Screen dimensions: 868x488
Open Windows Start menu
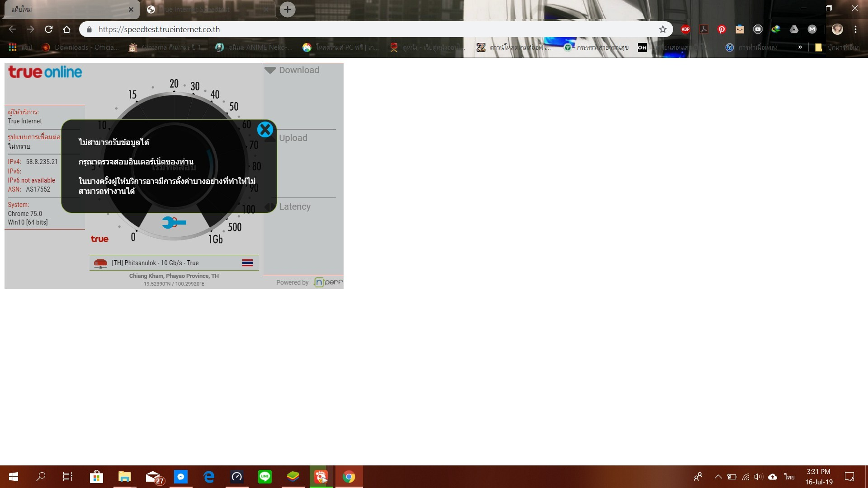click(x=13, y=477)
